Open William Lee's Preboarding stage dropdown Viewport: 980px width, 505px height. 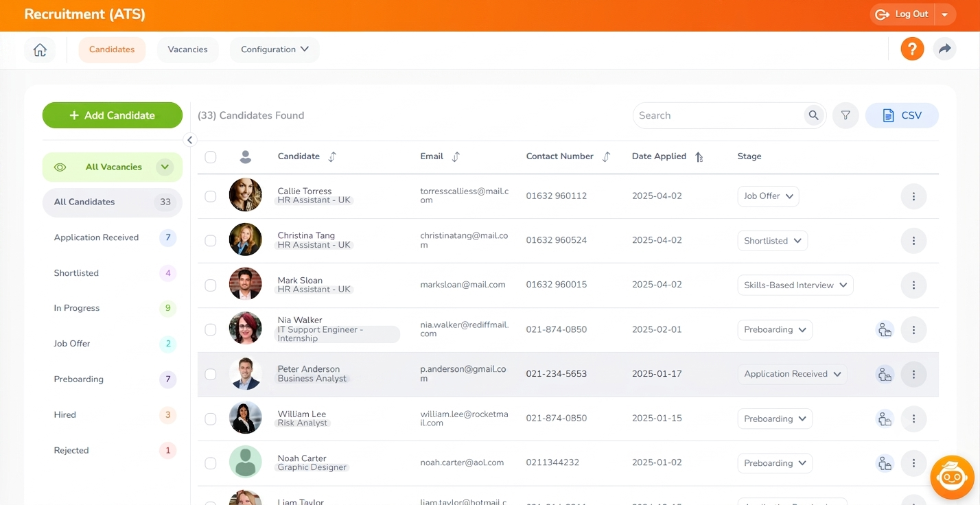click(x=775, y=419)
